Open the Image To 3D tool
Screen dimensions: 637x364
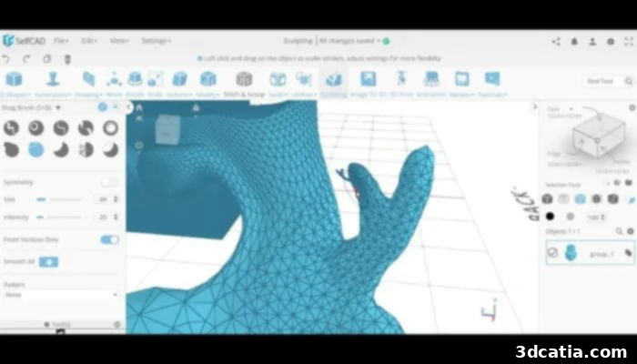368,84
